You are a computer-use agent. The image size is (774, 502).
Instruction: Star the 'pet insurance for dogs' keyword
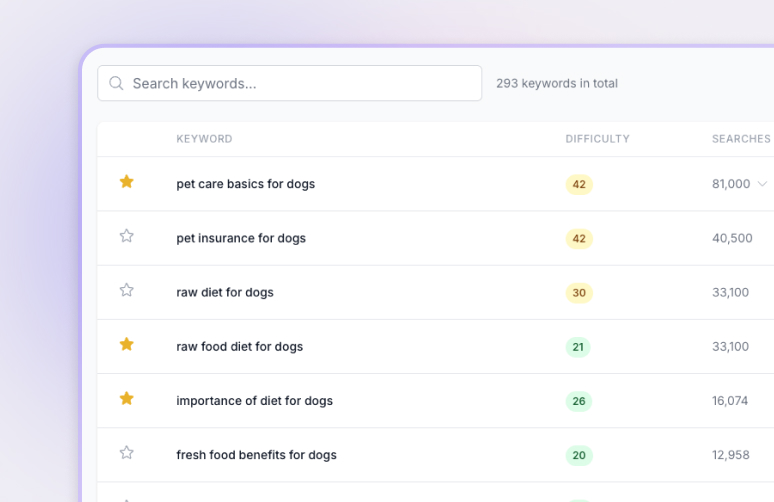pyautogui.click(x=126, y=236)
